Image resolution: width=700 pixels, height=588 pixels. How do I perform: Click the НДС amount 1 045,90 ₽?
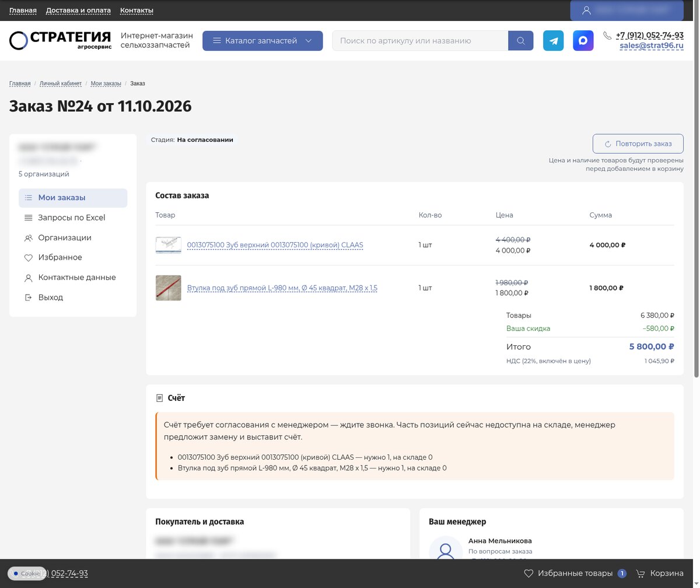[659, 361]
